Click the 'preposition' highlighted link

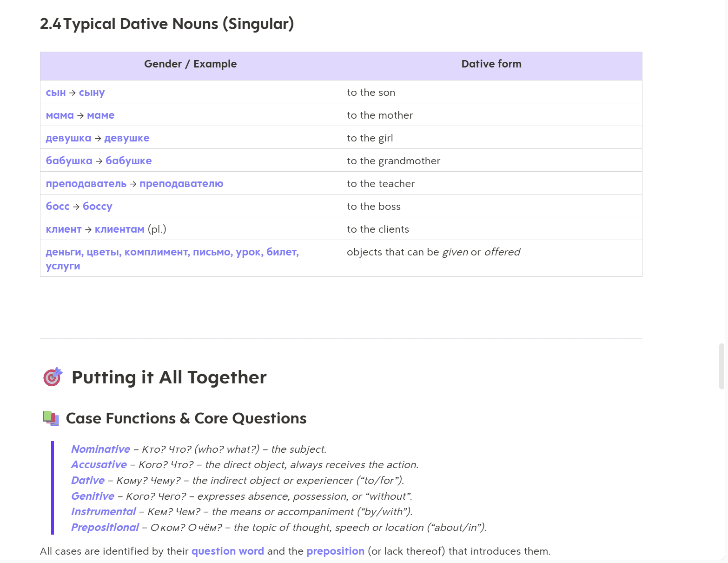click(335, 551)
